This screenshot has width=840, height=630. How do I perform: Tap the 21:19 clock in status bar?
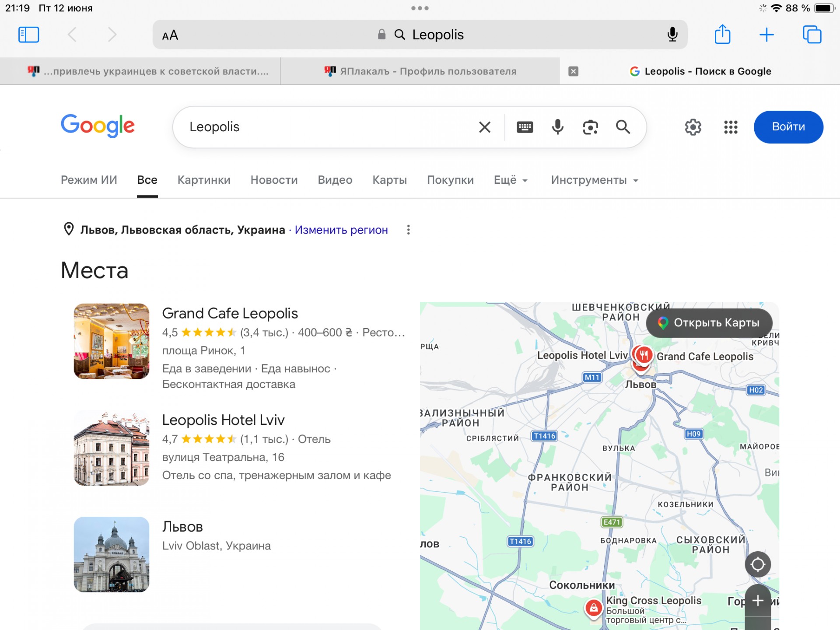pos(17,8)
